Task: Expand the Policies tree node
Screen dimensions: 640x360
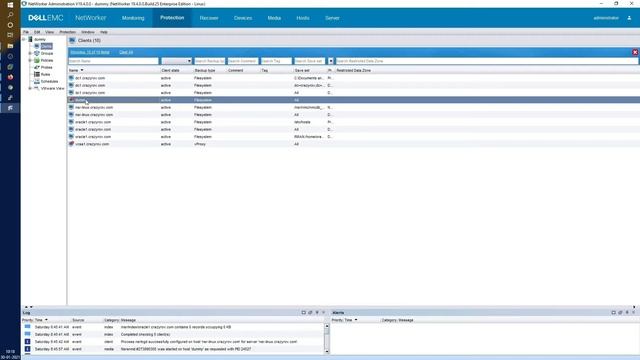Action: click(30, 60)
